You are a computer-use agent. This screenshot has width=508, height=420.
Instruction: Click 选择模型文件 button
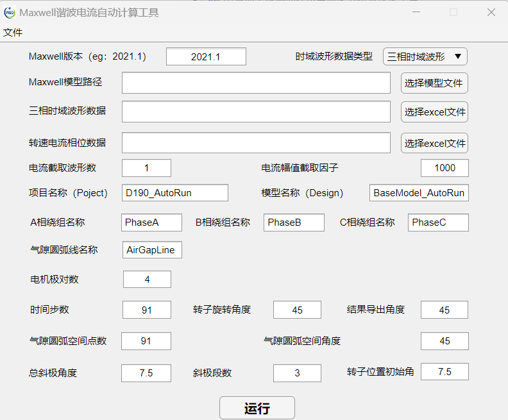coord(434,83)
